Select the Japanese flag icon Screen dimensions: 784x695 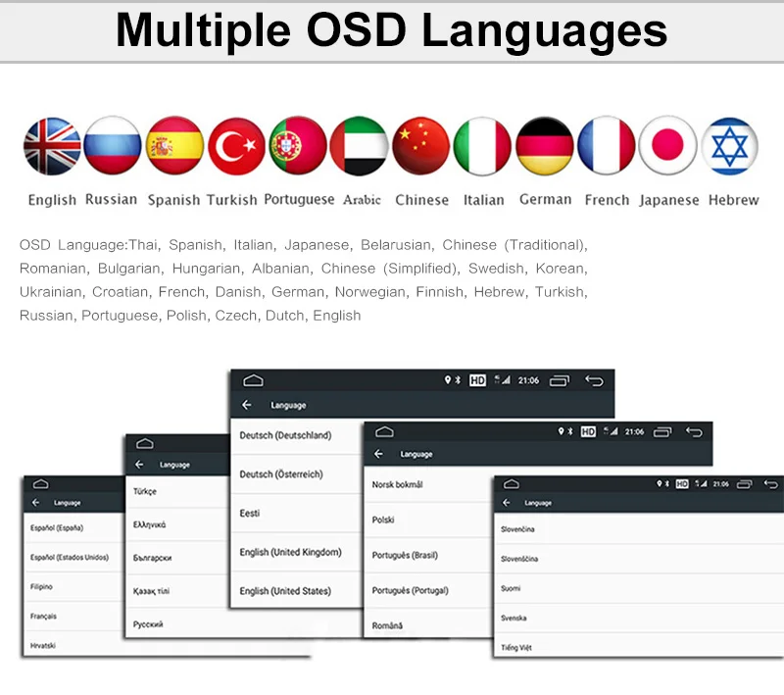click(667, 145)
